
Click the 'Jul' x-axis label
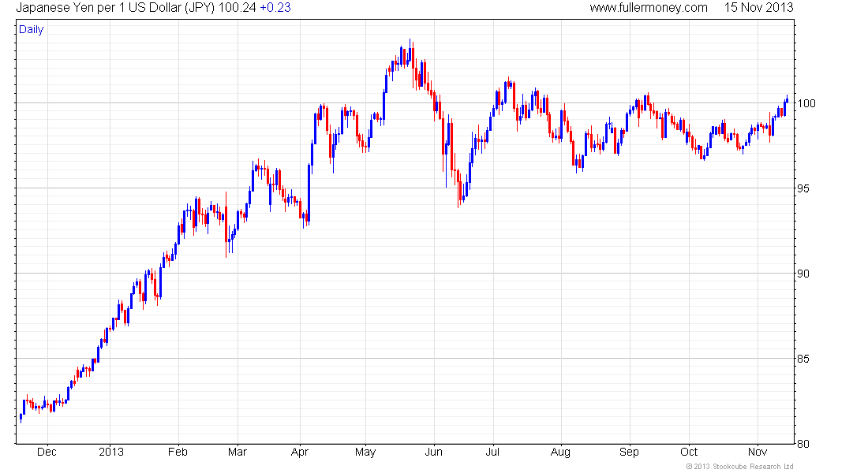(492, 452)
